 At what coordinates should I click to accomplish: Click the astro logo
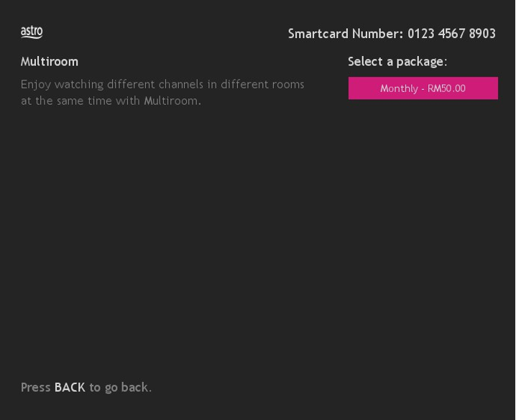pos(32,32)
